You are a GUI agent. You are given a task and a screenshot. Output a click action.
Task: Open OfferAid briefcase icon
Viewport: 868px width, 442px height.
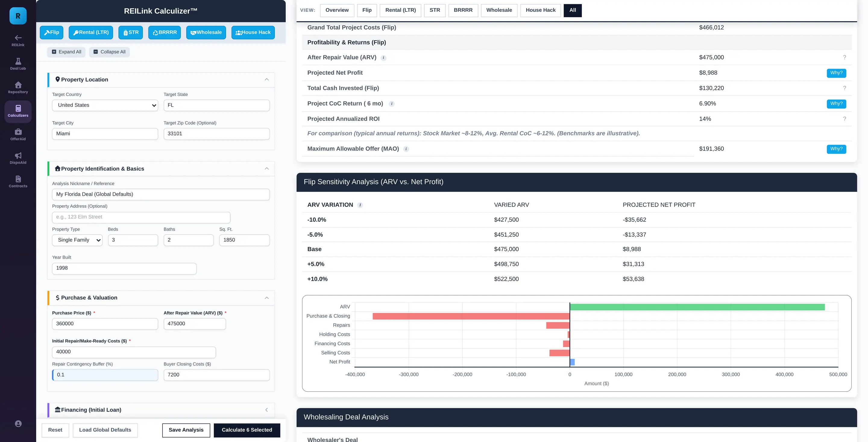pos(18,132)
